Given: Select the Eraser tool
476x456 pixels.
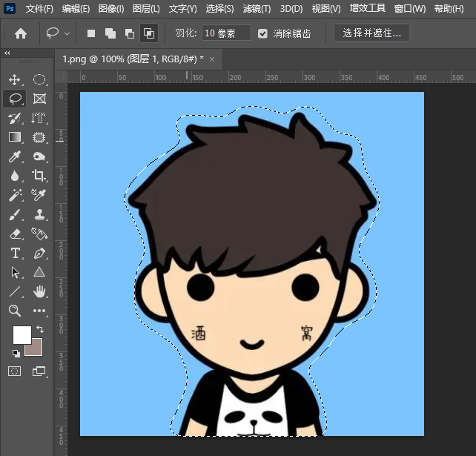Looking at the screenshot, I should [15, 234].
